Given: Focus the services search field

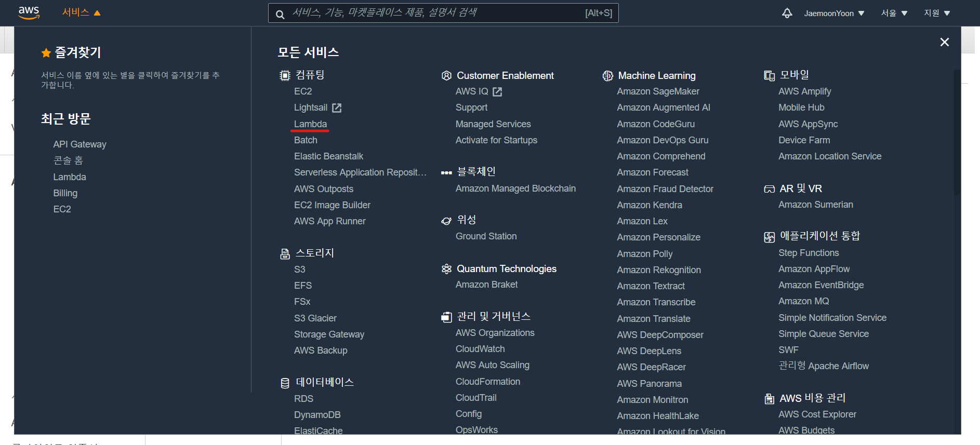Looking at the screenshot, I should [x=443, y=13].
